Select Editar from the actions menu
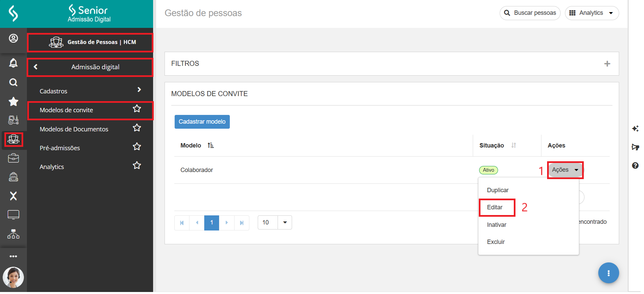Screen dimensions: 644x294 [495, 207]
